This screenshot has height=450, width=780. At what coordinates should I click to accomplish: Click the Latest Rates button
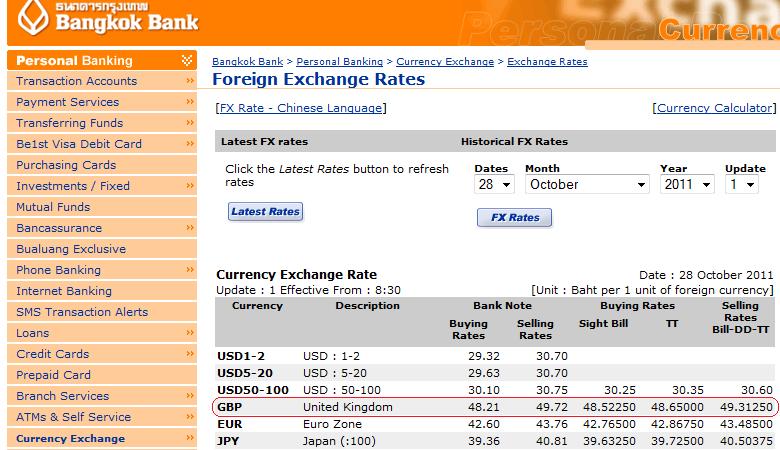coord(266,212)
